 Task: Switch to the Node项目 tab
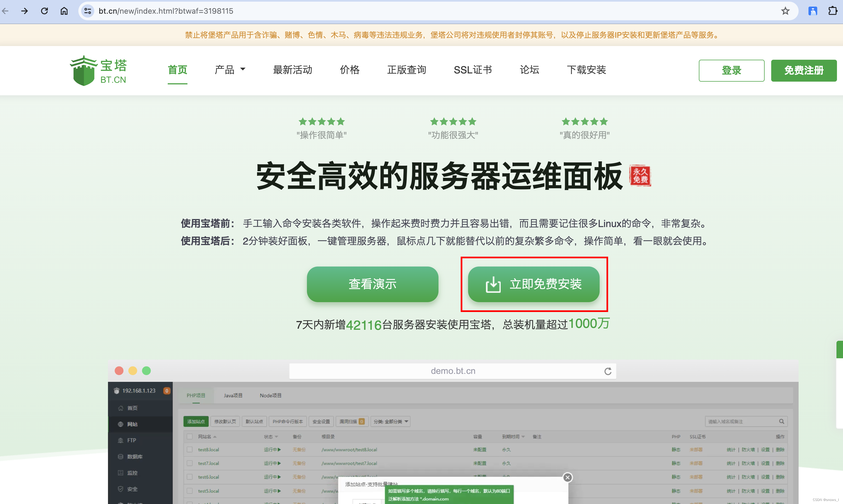click(270, 395)
